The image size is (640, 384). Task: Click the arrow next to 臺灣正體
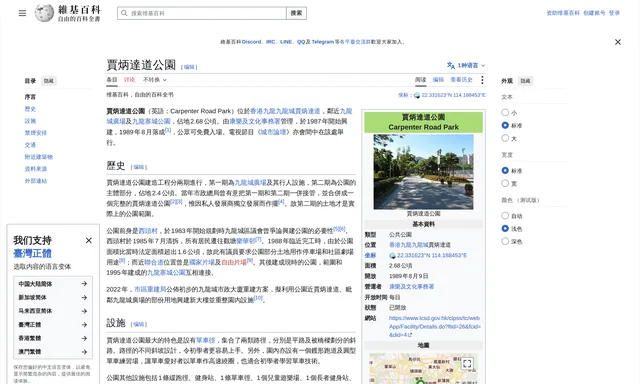point(84,325)
